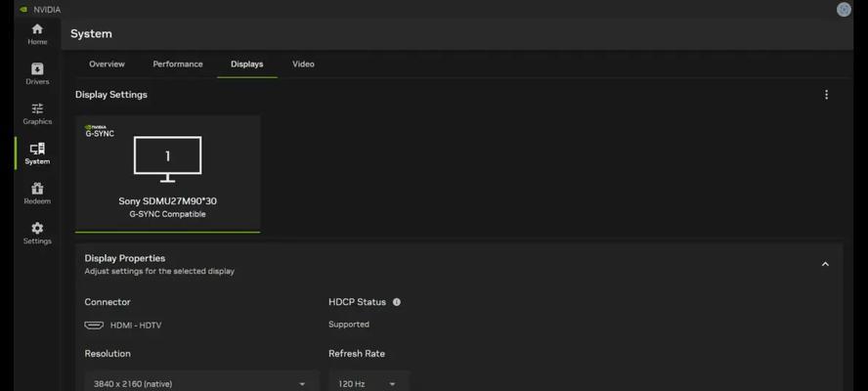868x391 pixels.
Task: Select the Displays tab
Action: (247, 65)
